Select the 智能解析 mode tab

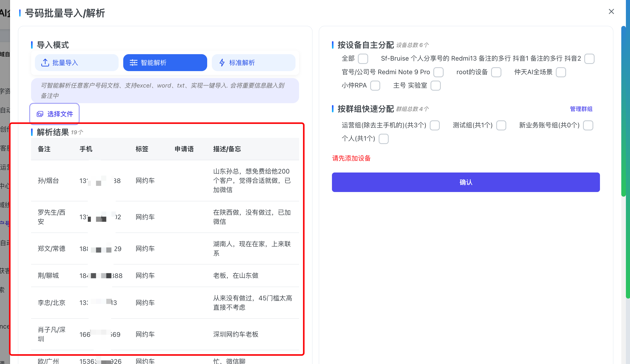165,63
